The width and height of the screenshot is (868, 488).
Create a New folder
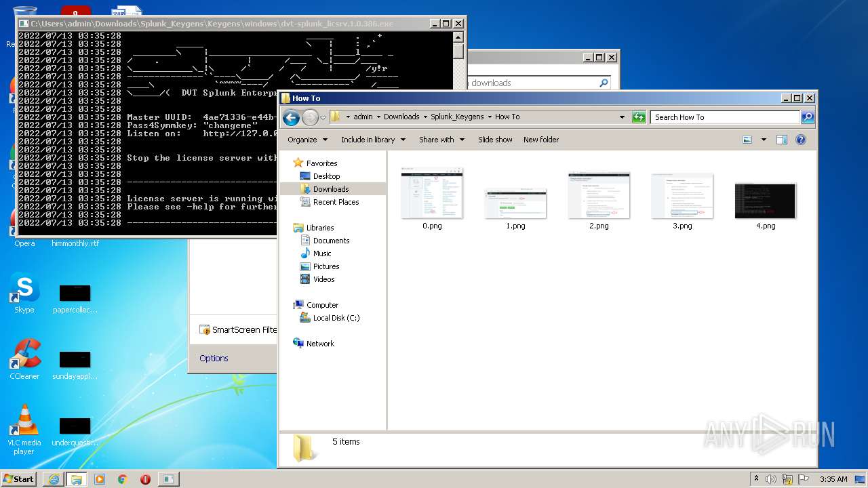pyautogui.click(x=541, y=140)
